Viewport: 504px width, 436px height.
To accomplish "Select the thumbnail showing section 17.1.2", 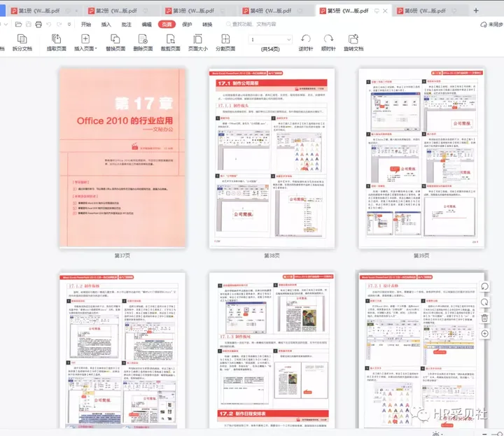I will (122, 351).
